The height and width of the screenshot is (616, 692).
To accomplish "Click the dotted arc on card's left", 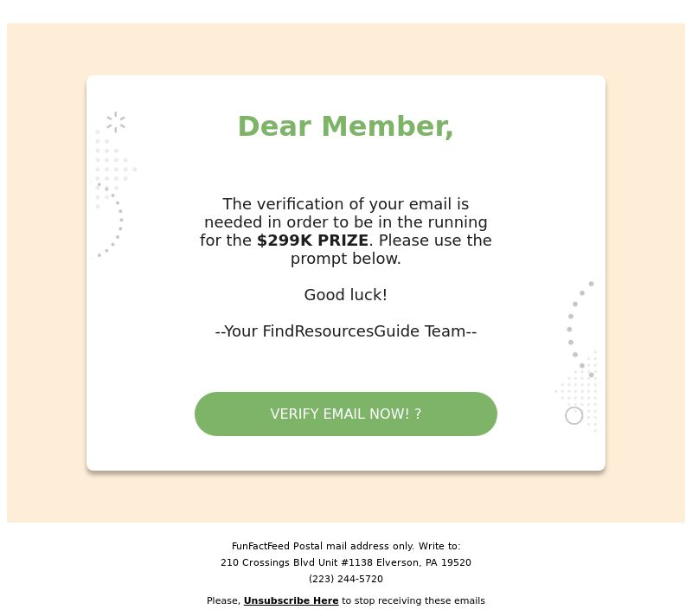I will click(x=117, y=223).
